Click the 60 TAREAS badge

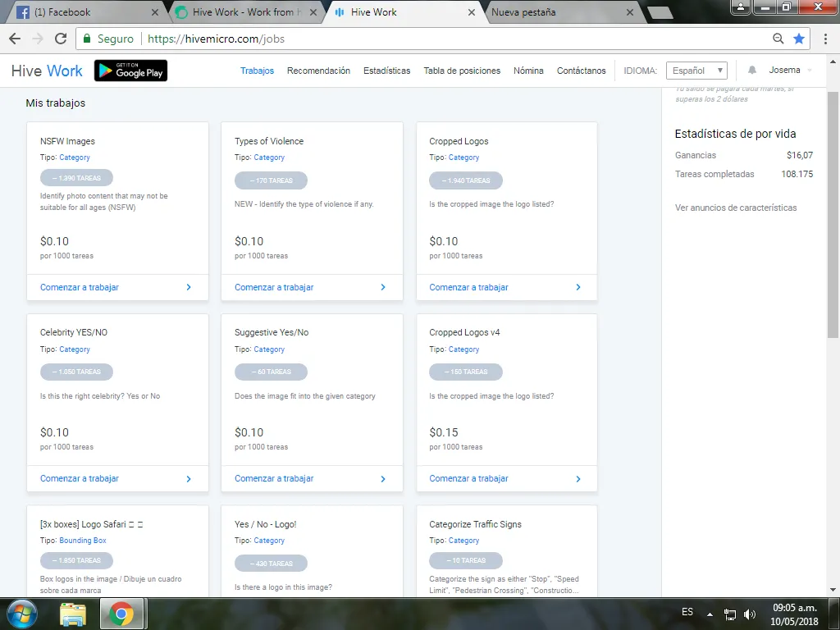271,372
